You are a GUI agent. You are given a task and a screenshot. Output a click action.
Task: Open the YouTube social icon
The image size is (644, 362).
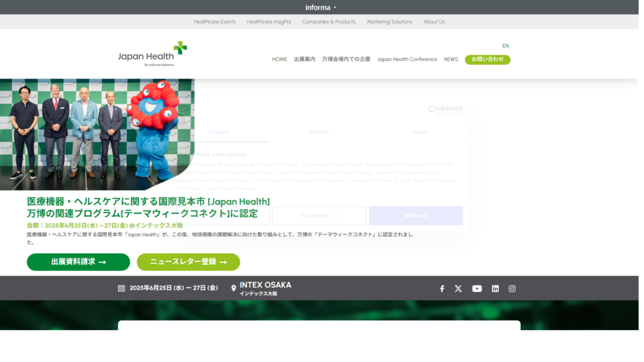point(477,288)
